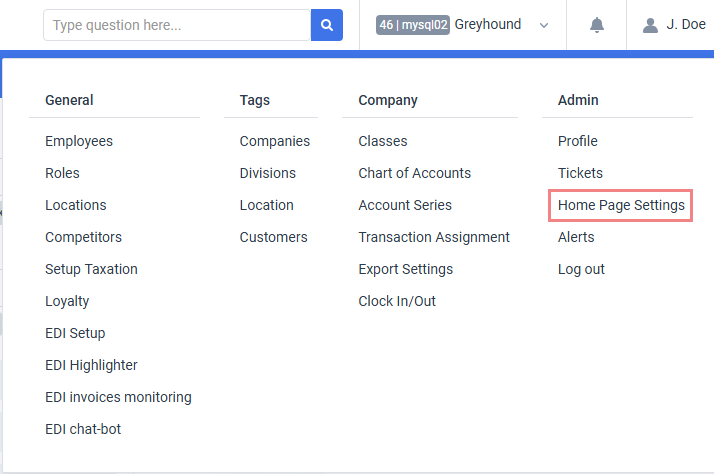Image resolution: width=714 pixels, height=474 pixels.
Task: Select Transaction Assignment under Company
Action: 434,237
